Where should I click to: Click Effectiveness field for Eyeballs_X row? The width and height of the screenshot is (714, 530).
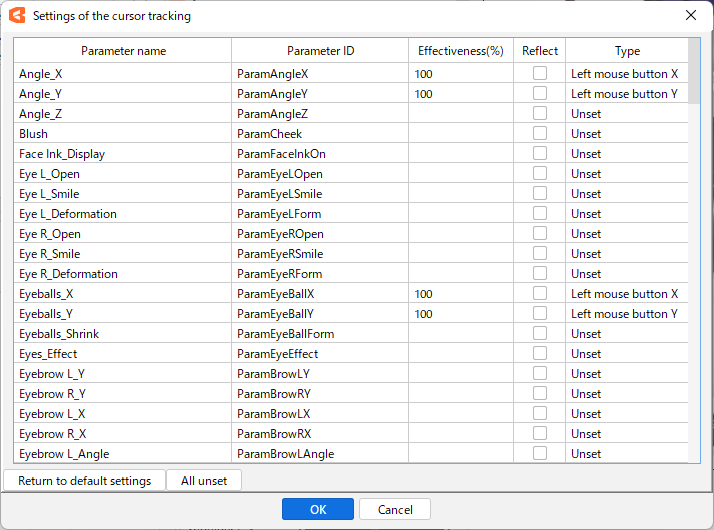461,293
